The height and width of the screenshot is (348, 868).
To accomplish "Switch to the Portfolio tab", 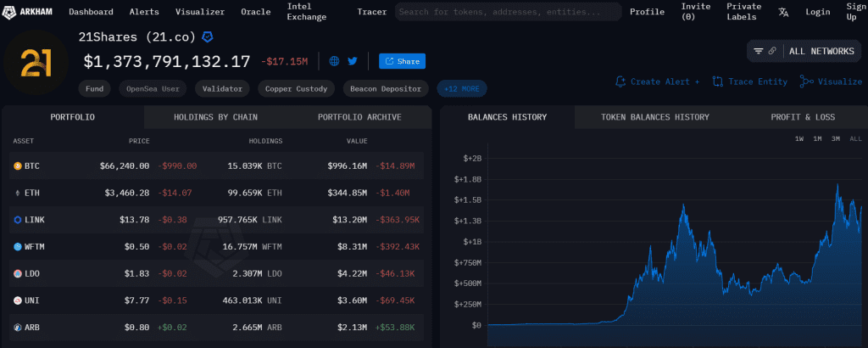I will pyautogui.click(x=73, y=117).
